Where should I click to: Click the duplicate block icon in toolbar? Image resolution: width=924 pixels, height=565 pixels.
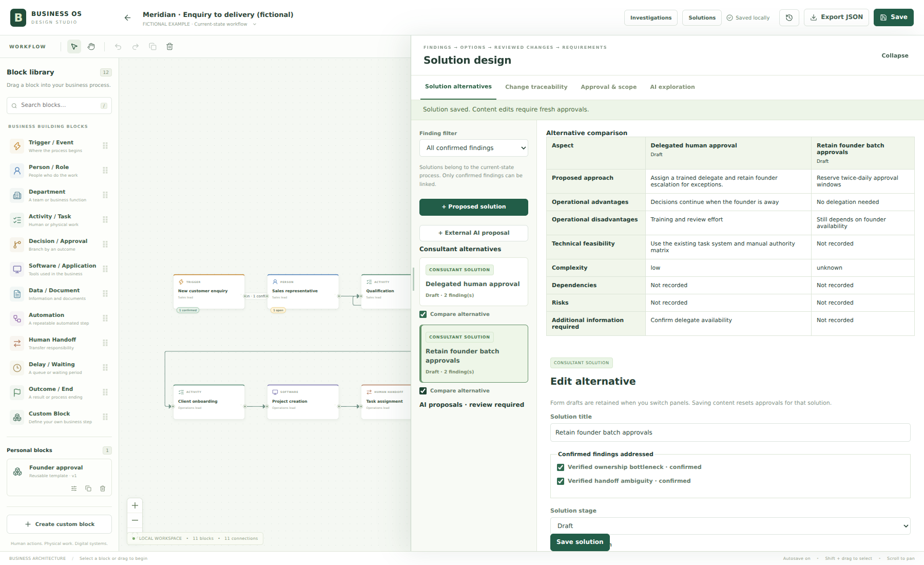pos(152,47)
